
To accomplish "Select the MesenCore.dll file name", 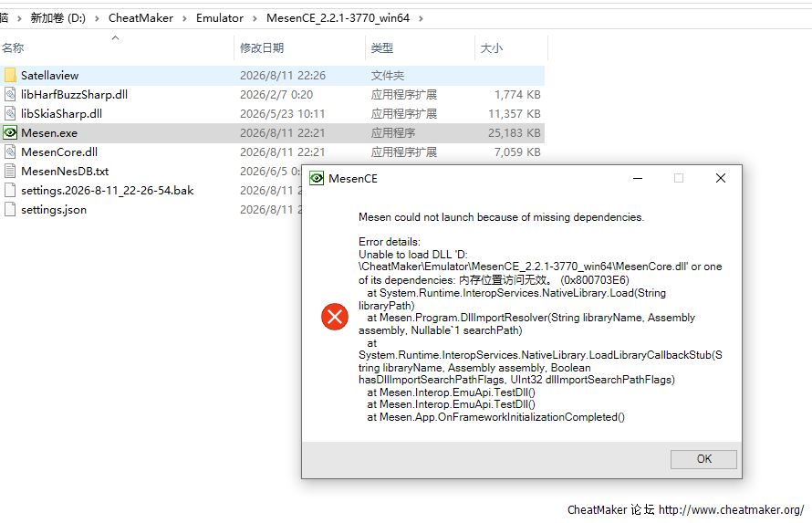I will pyautogui.click(x=59, y=152).
